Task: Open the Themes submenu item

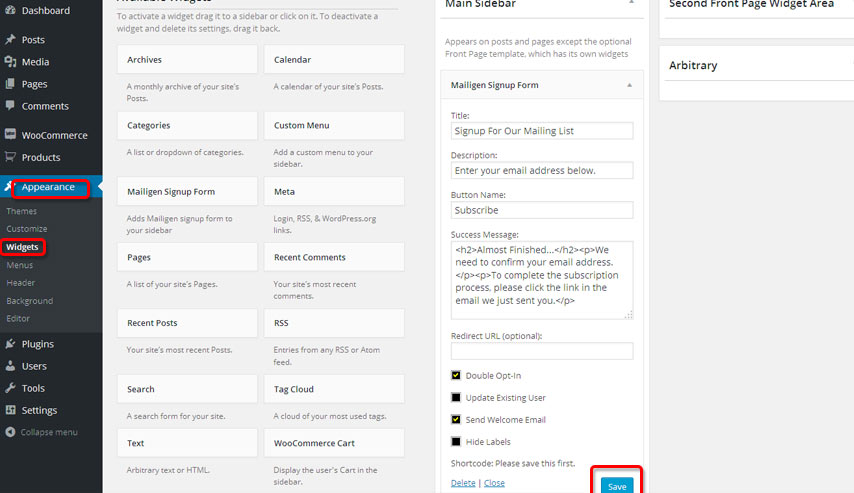Action: (22, 211)
